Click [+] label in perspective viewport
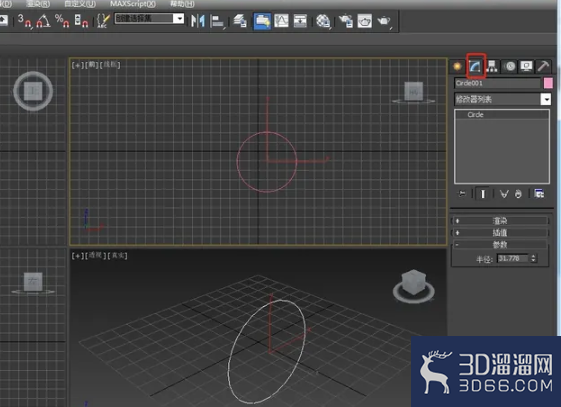Image resolution: width=561 pixels, height=407 pixels. pyautogui.click(x=77, y=256)
